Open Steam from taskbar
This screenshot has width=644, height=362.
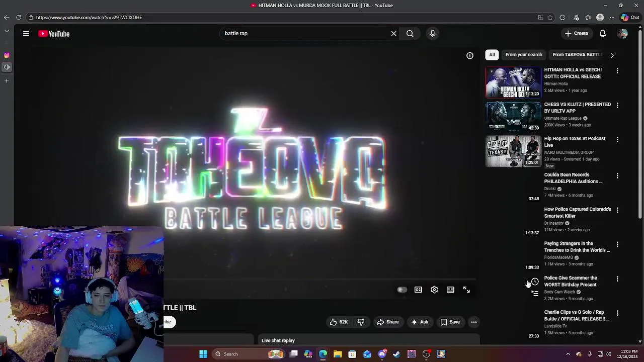396,354
